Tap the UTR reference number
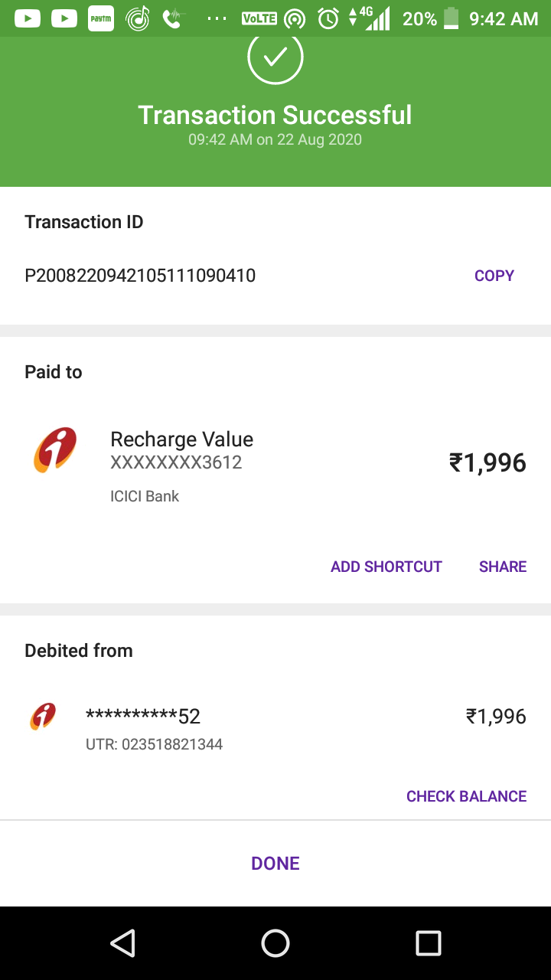 click(x=154, y=744)
